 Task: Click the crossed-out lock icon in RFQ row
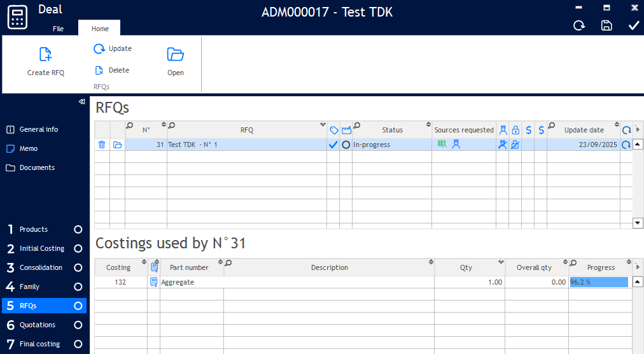(515, 145)
